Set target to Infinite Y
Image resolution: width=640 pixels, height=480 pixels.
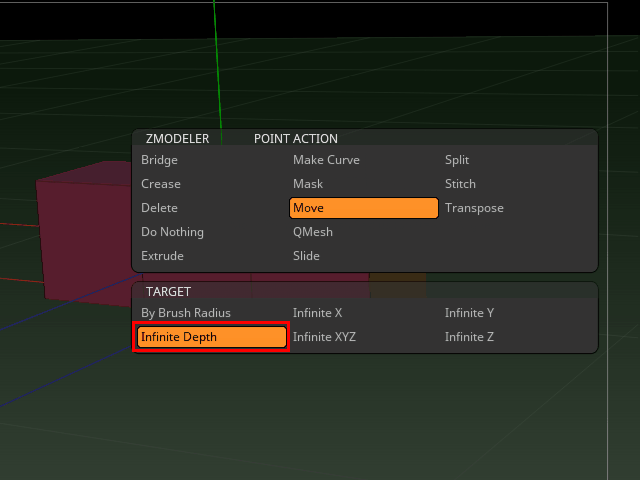point(469,313)
